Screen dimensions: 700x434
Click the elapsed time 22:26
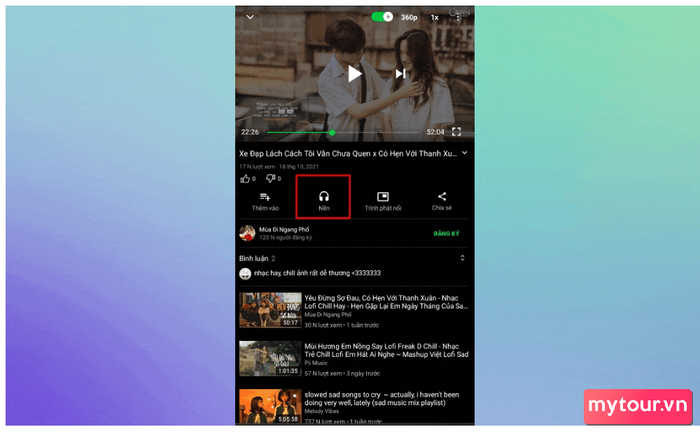click(250, 132)
